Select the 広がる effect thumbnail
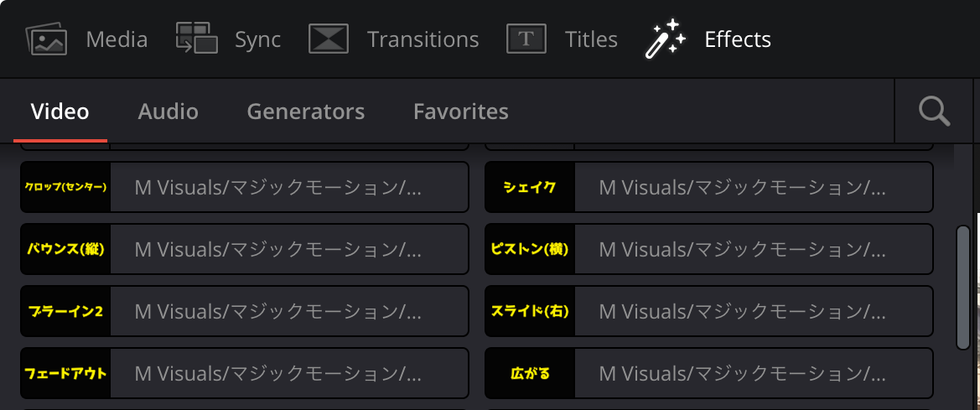980x410 pixels. tap(530, 373)
